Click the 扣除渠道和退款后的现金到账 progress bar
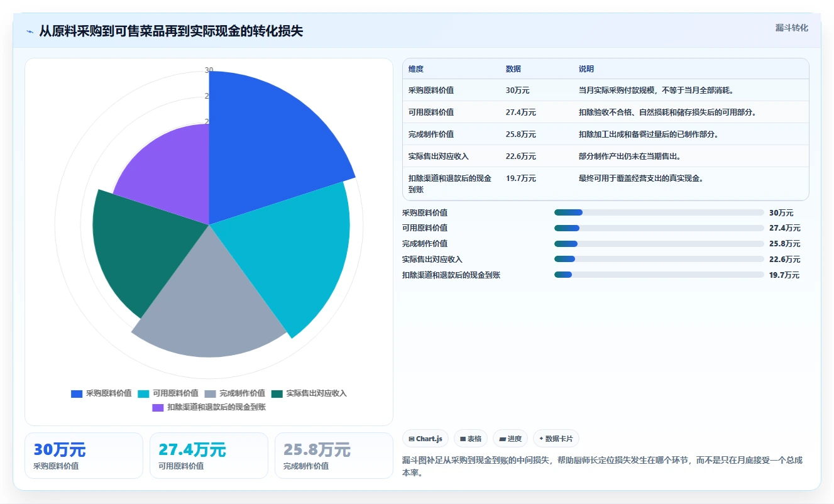 [659, 275]
